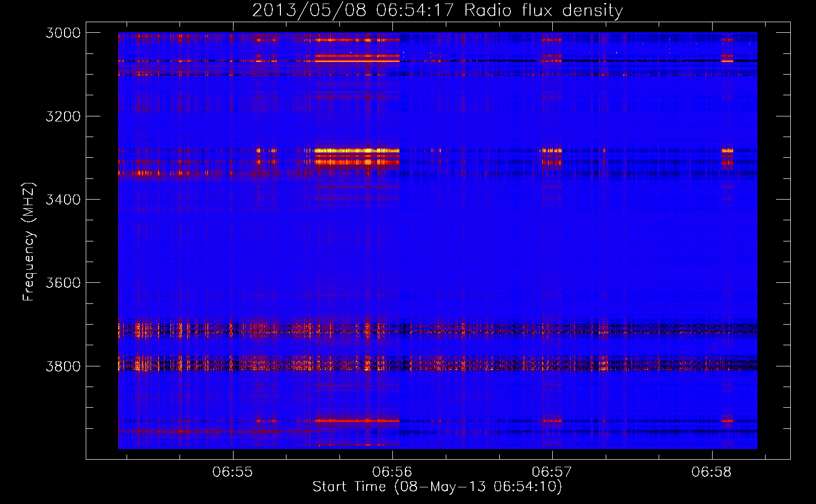The width and height of the screenshot is (816, 504).
Task: Click the 3000 frequency tick label
Action: coord(63,33)
